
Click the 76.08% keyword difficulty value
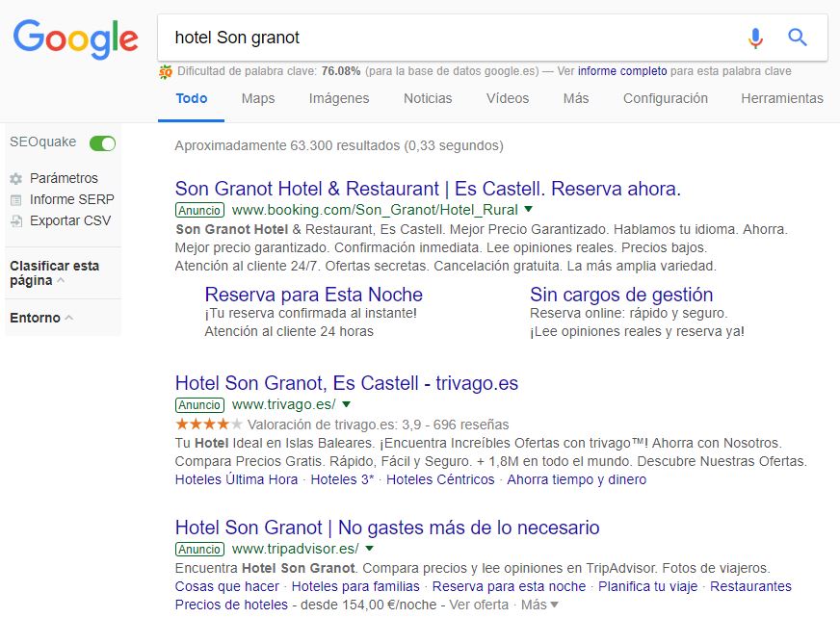(x=341, y=71)
